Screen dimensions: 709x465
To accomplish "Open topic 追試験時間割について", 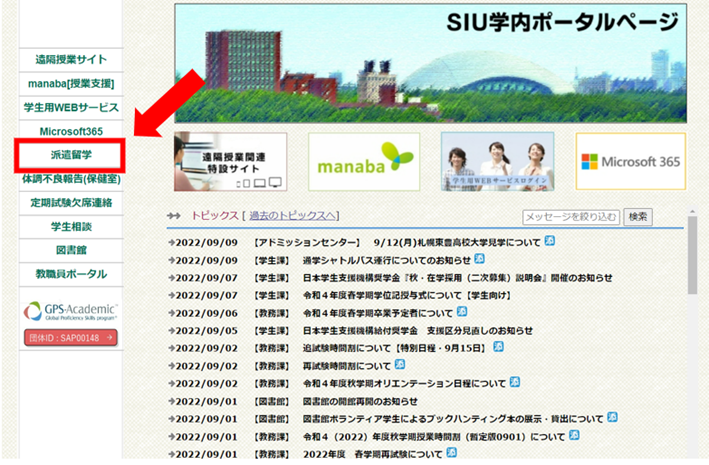I will pos(396,348).
